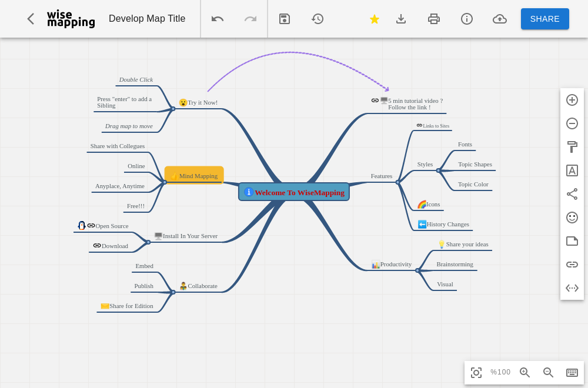Select the Double Click topic

136,80
